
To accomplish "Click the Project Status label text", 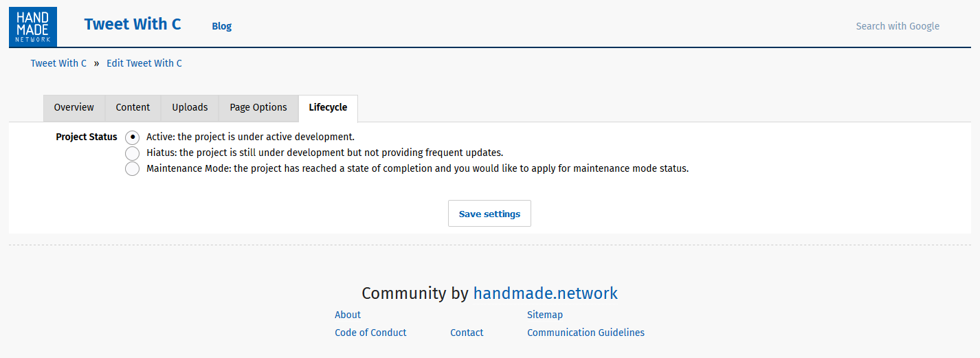I will coord(87,137).
